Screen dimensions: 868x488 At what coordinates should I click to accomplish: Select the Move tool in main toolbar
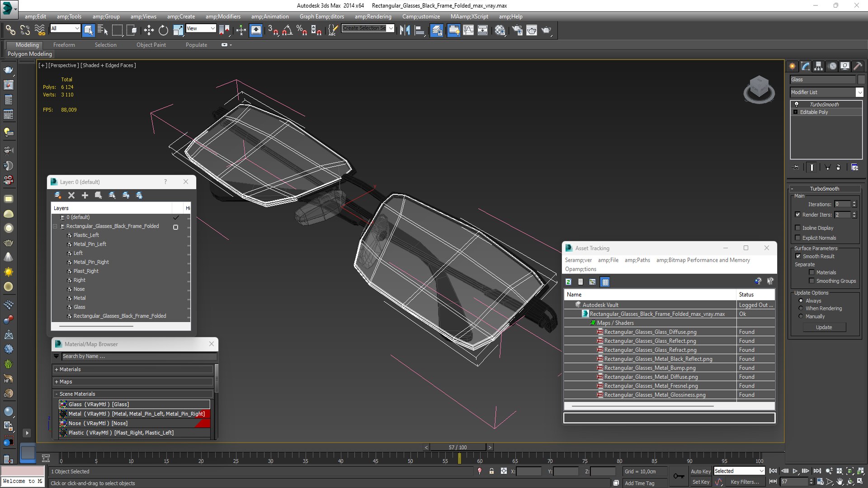pos(148,30)
